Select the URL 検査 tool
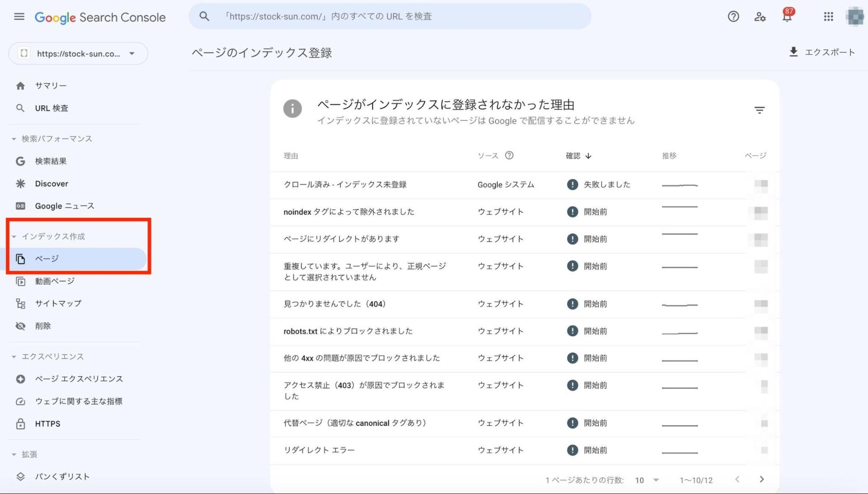Viewport: 868px width, 494px height. point(52,108)
